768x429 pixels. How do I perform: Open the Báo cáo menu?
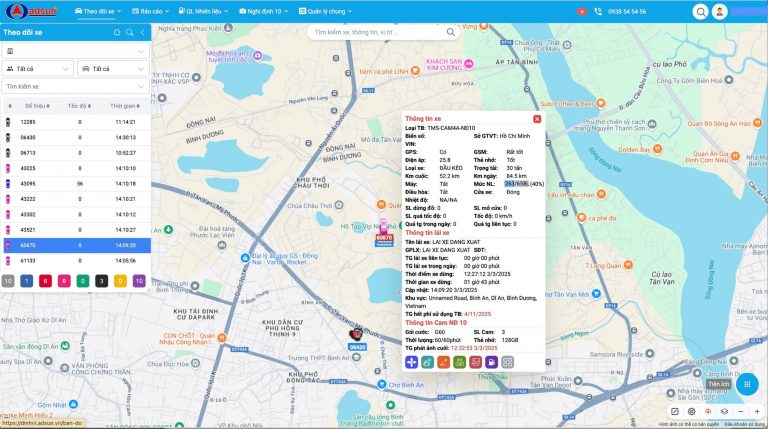point(152,11)
